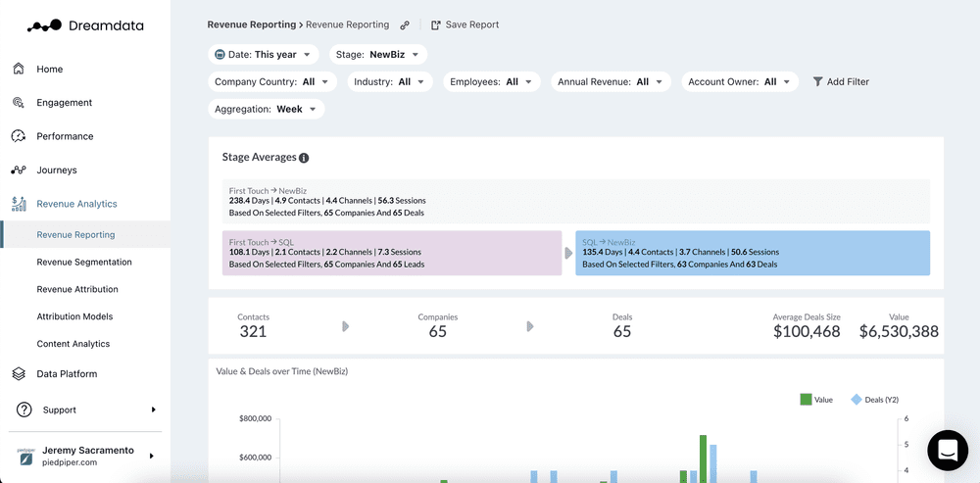Viewport: 980px width, 483px height.
Task: Click tallest green Value bar
Action: (x=703, y=459)
